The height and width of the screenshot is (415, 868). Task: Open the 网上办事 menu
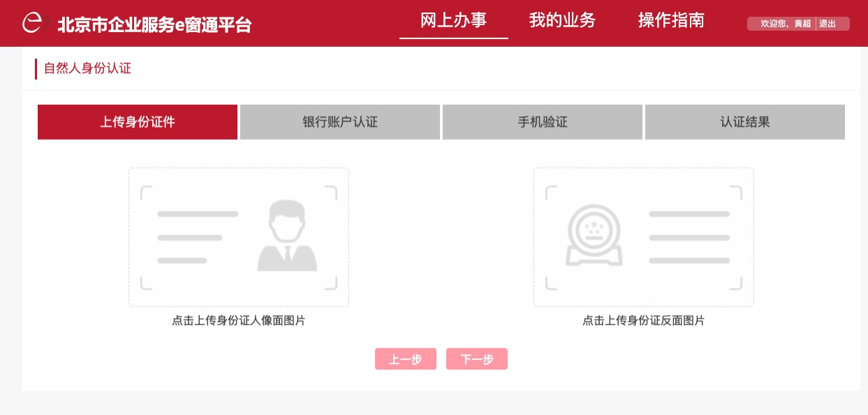453,20
